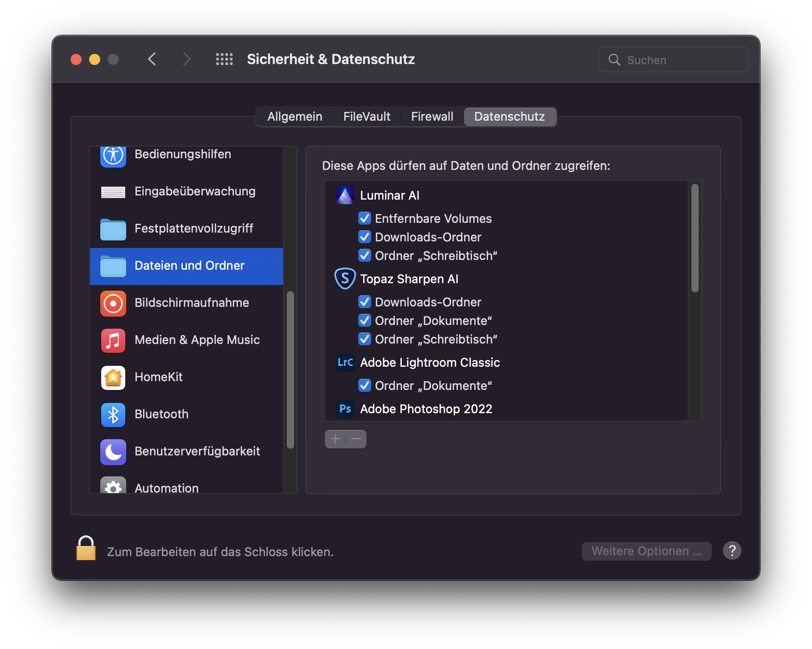Click the Benutzerverfügbarkeit moon icon

point(113,452)
